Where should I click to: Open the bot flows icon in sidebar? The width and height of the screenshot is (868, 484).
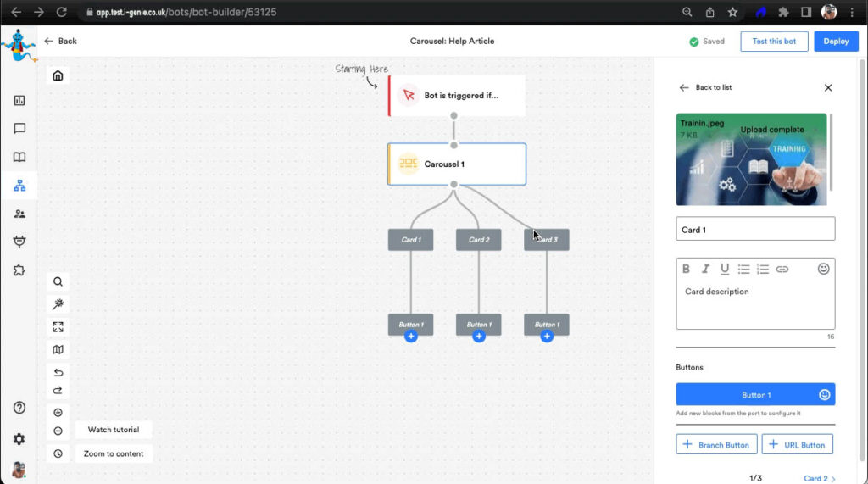pyautogui.click(x=19, y=186)
